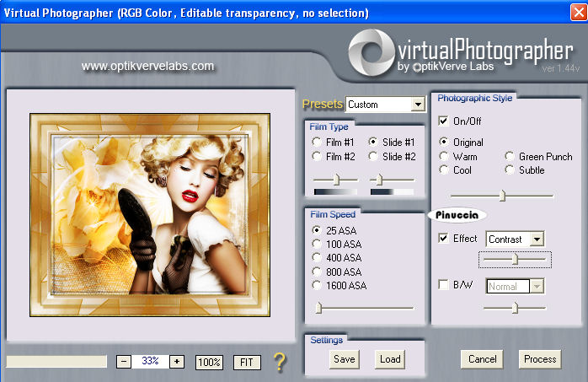
Task: Click the progress bar field
Action: pos(56,362)
